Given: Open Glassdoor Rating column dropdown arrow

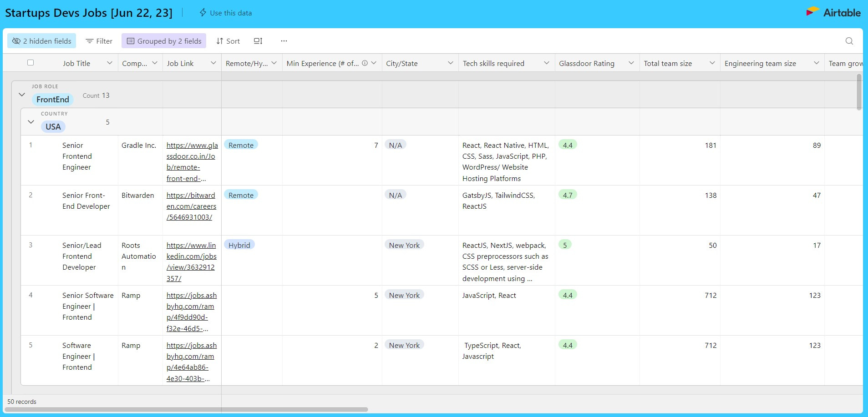Looking at the screenshot, I should point(631,63).
